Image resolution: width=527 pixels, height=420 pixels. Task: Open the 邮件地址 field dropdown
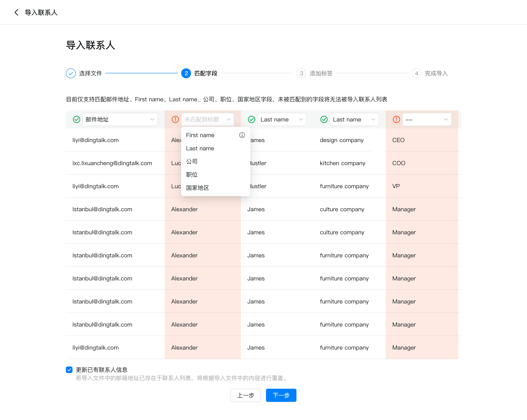120,119
